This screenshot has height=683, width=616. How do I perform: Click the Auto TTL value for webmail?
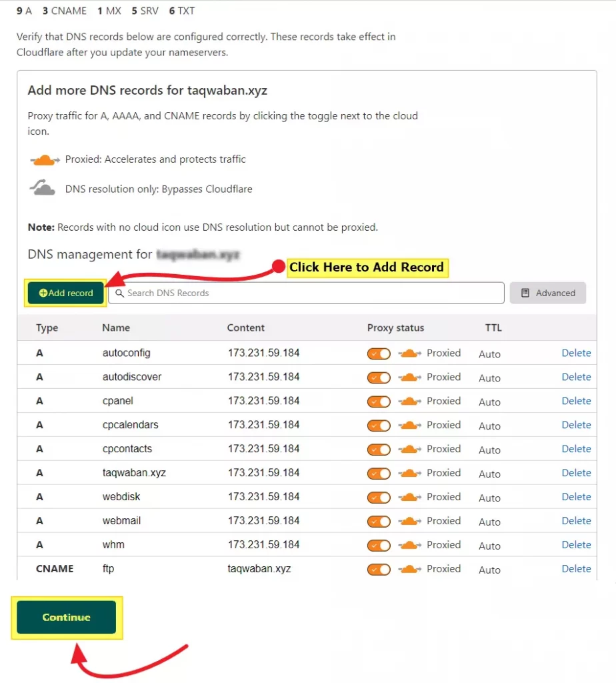(489, 522)
